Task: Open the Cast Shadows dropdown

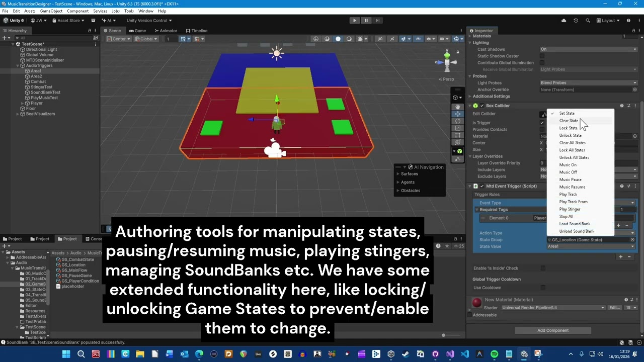Action: (588, 49)
